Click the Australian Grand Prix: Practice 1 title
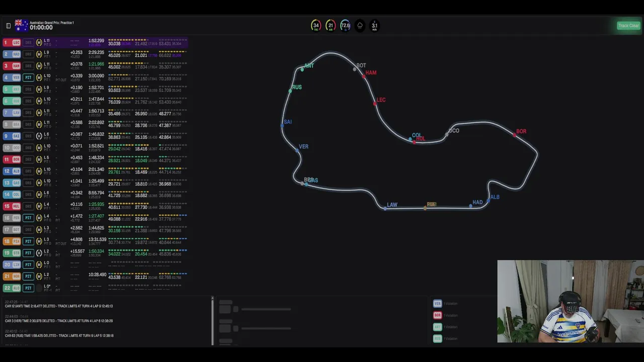Screen dimensions: 644x362 tap(52, 23)
